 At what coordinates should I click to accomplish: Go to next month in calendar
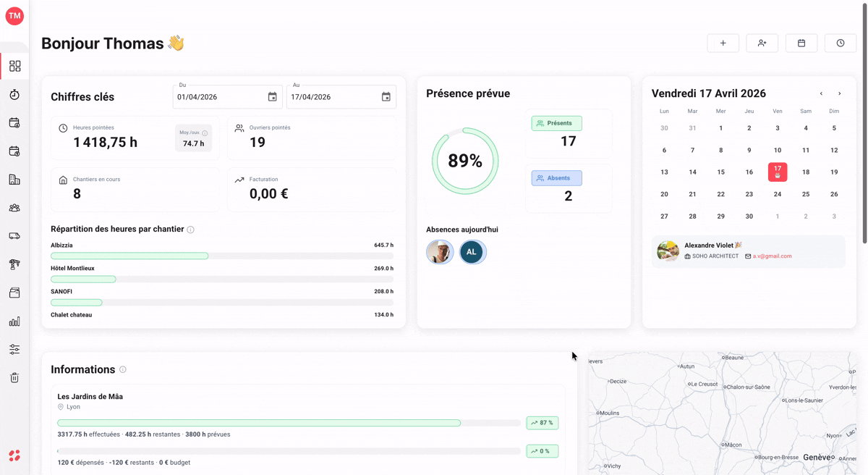click(x=840, y=93)
